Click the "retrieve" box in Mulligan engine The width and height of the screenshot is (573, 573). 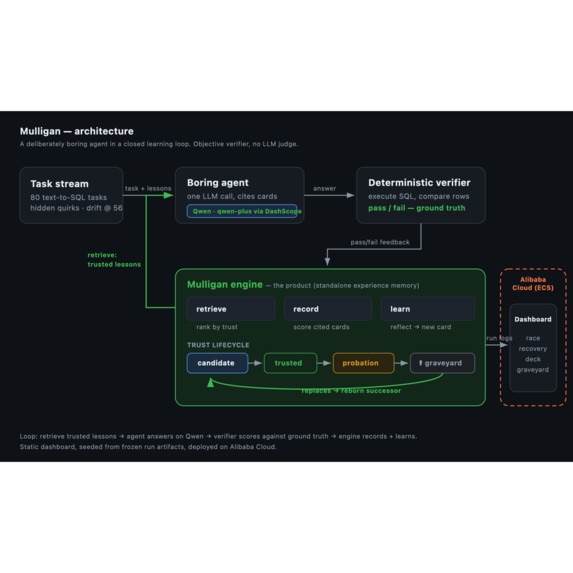[231, 309]
